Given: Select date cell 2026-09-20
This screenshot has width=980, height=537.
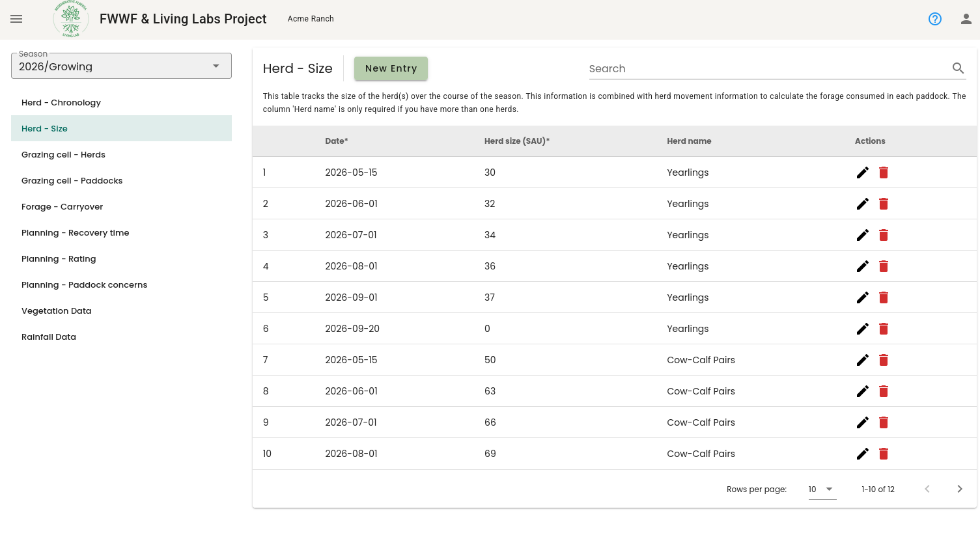Looking at the screenshot, I should pos(352,329).
